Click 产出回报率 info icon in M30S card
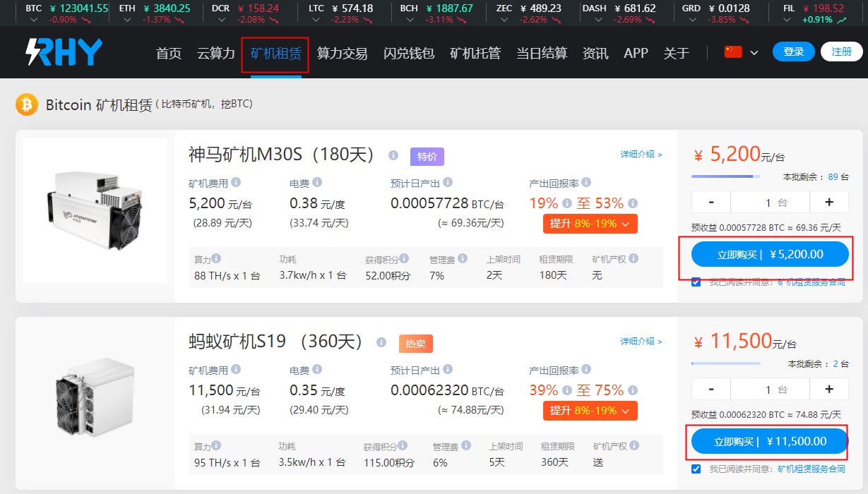 click(586, 183)
